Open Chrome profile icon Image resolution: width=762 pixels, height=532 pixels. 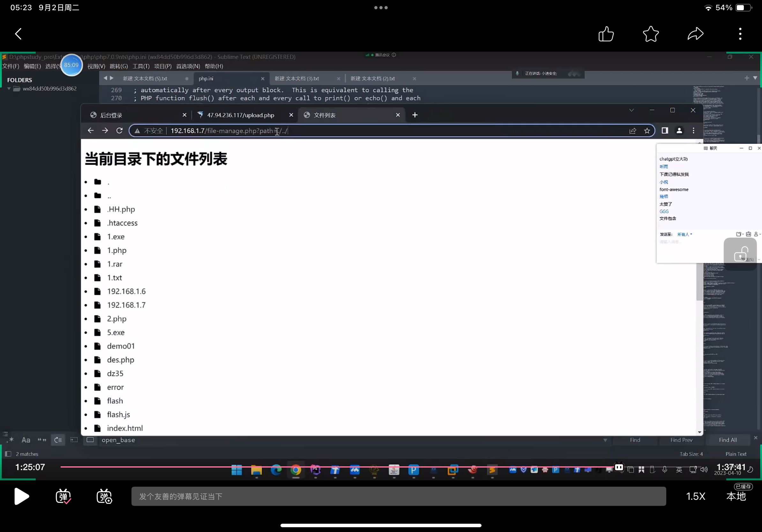pyautogui.click(x=679, y=131)
